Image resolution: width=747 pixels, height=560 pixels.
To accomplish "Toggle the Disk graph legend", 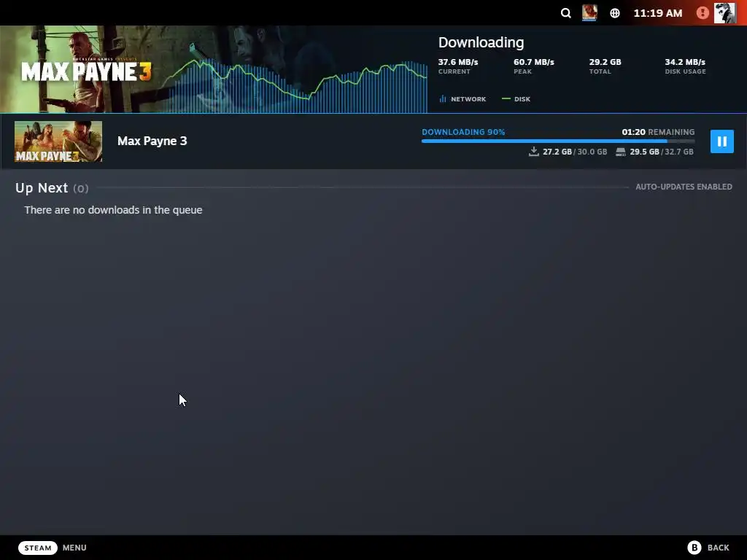I will coord(516,99).
